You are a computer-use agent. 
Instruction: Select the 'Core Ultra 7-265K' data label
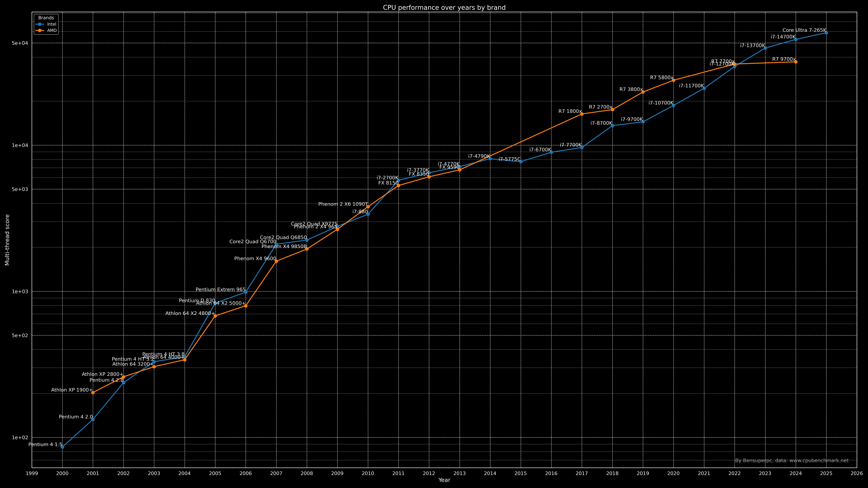[x=804, y=30]
